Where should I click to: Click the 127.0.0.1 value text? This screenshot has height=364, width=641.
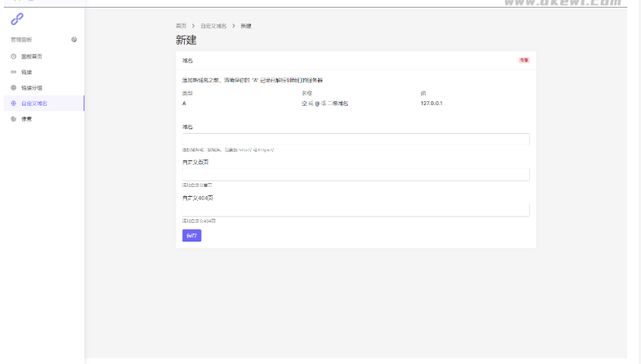tap(431, 103)
